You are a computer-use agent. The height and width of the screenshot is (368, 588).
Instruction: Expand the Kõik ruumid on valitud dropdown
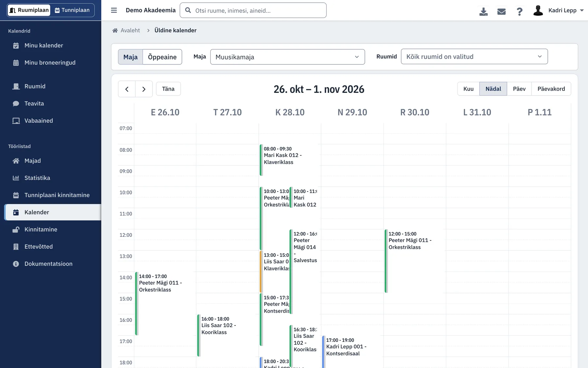click(474, 57)
